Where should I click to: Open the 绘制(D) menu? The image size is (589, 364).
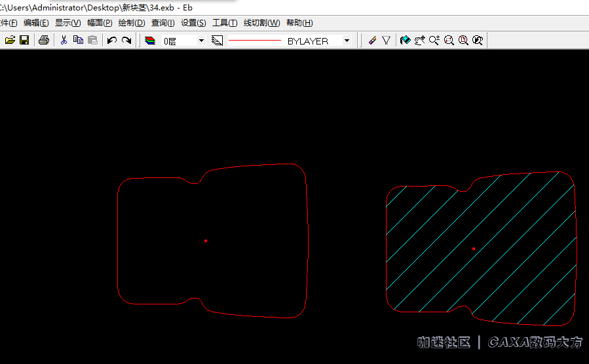click(x=131, y=23)
